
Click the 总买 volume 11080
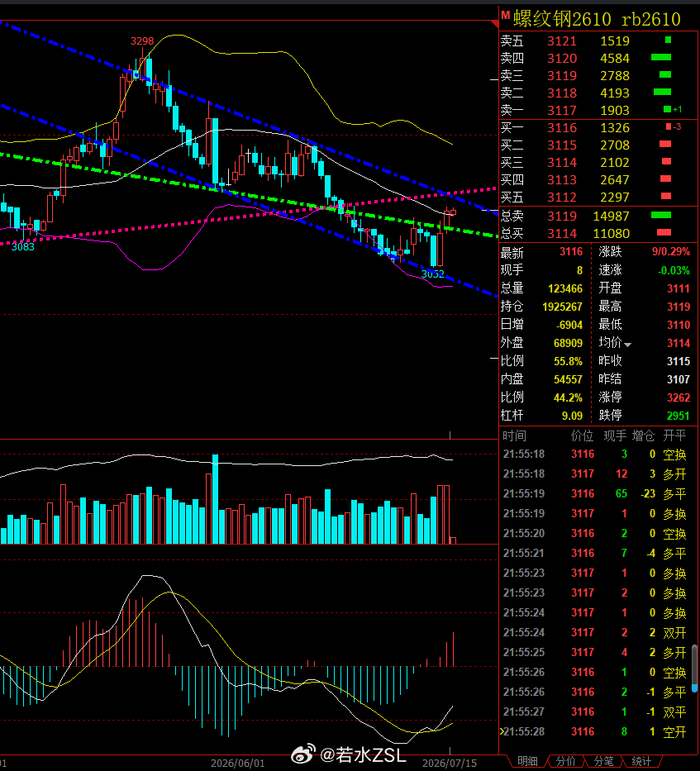pos(611,234)
